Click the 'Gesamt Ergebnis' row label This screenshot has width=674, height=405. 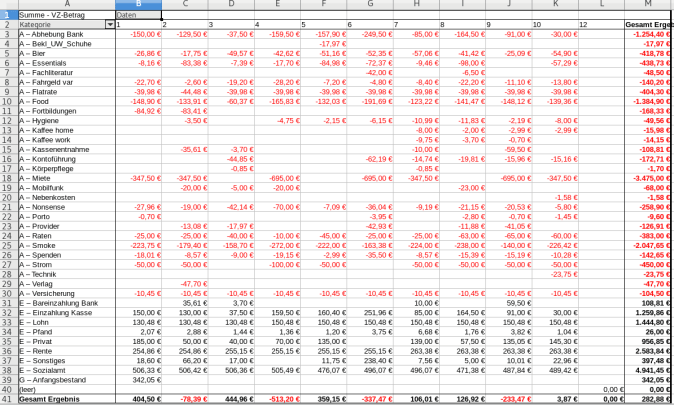click(48, 399)
